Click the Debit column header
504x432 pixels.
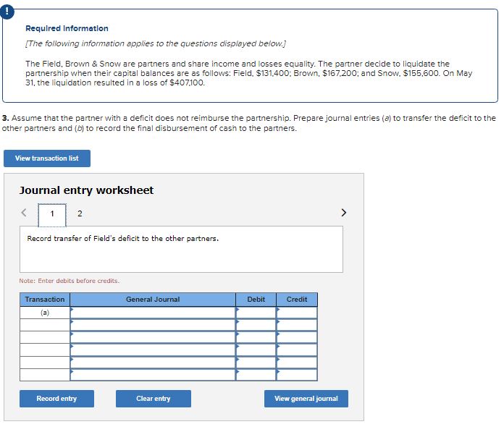point(256,300)
